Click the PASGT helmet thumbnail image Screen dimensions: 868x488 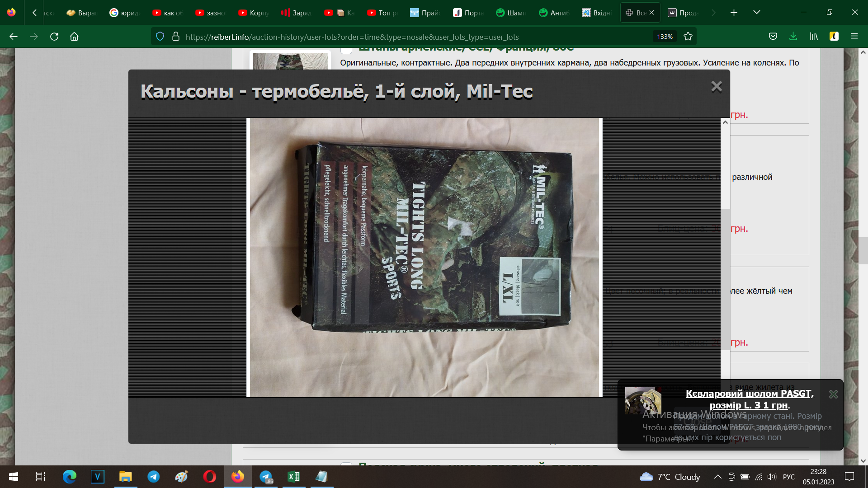click(x=643, y=401)
